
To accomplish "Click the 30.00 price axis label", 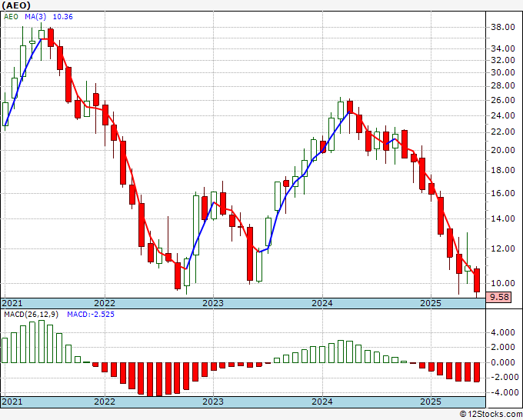I will coord(503,72).
